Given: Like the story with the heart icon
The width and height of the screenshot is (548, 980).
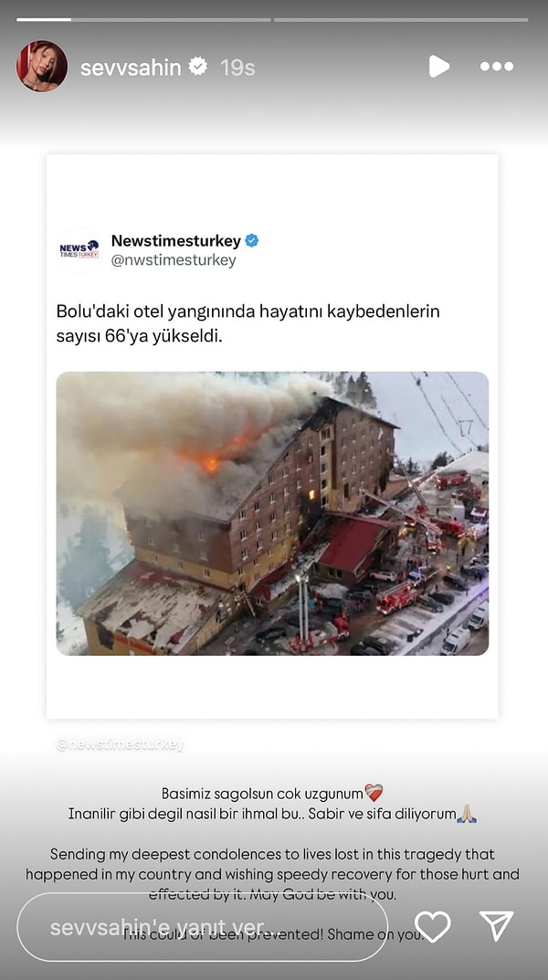Looking at the screenshot, I should click(x=432, y=926).
